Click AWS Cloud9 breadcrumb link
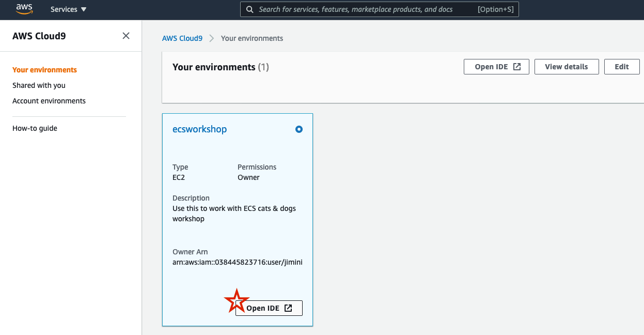 pyautogui.click(x=182, y=38)
